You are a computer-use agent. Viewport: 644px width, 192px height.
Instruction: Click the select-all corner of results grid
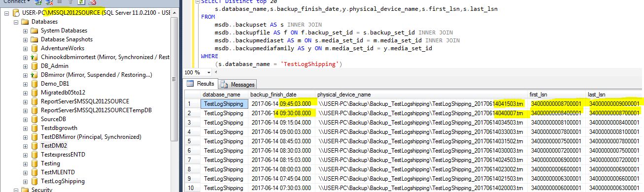[192, 94]
